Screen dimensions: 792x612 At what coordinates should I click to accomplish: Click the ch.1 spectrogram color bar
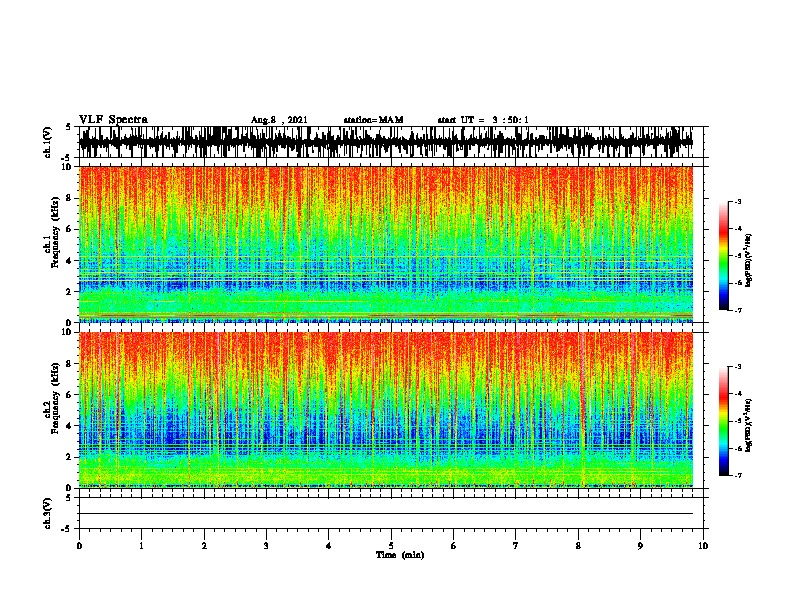tap(724, 256)
